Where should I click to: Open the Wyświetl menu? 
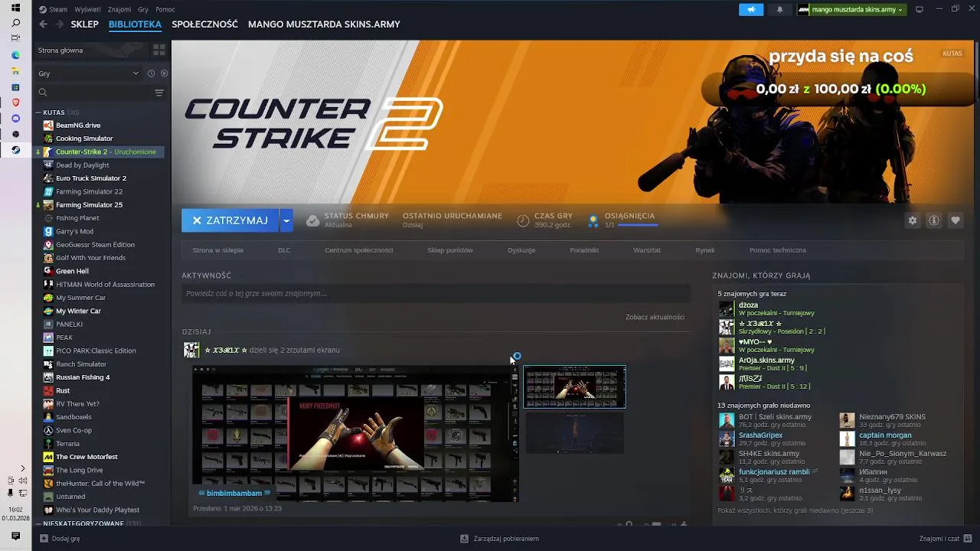point(87,9)
